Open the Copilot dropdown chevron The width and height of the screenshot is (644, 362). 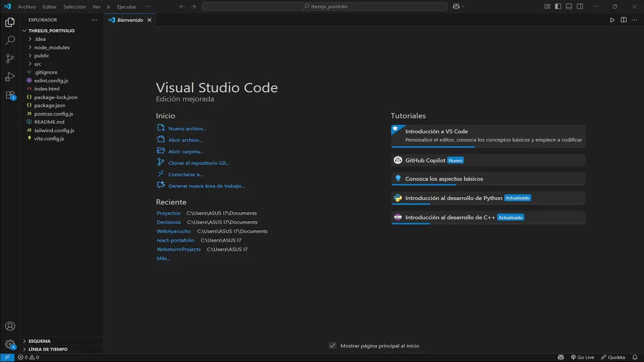[x=463, y=7]
